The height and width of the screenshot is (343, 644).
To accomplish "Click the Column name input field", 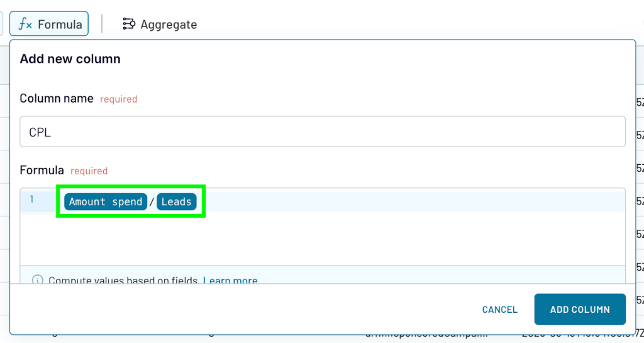I will click(323, 132).
